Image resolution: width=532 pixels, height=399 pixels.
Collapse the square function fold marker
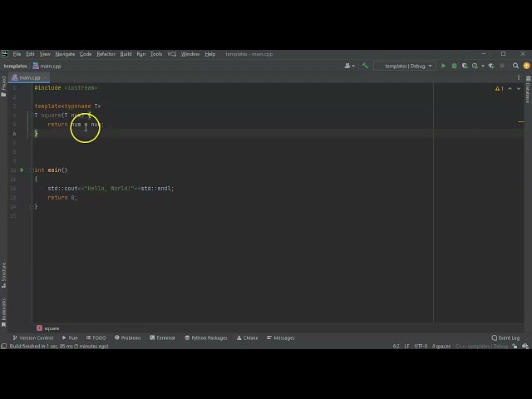(x=32, y=116)
